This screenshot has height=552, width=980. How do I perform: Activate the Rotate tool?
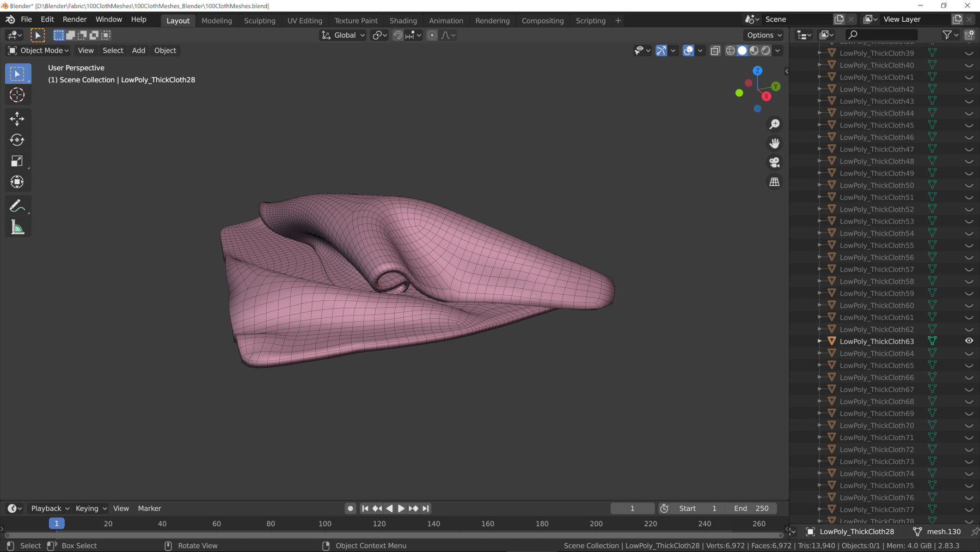[x=17, y=140]
